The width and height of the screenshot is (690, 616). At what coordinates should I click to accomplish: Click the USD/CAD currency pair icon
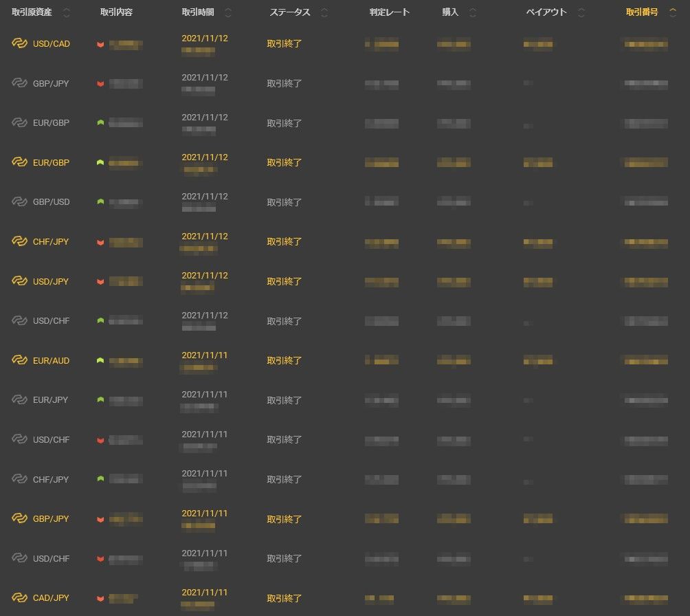click(x=19, y=44)
